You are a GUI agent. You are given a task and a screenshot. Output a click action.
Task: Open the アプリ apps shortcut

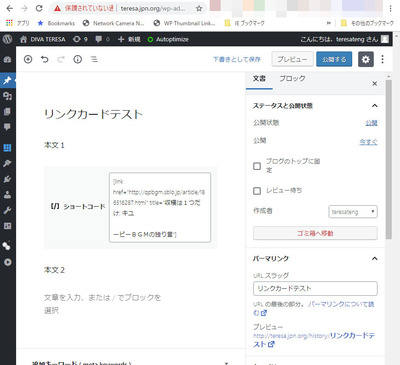click(18, 23)
